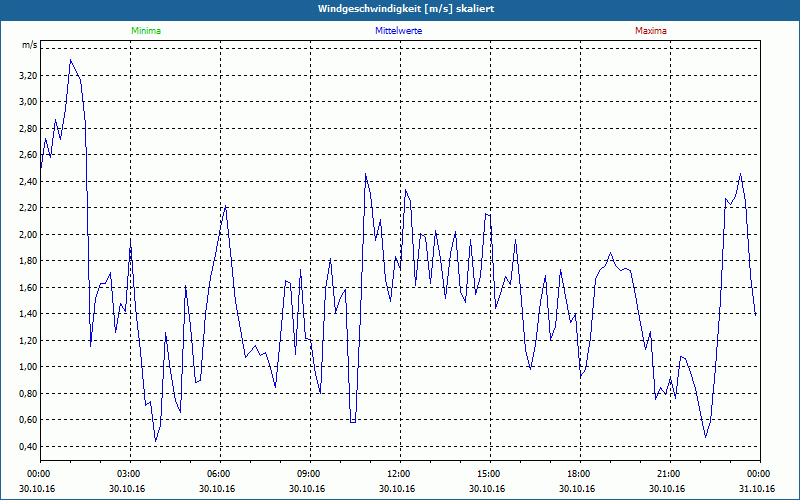Click the 1,00 y-axis value
Viewport: 800px width, 500px height.
(x=30, y=367)
